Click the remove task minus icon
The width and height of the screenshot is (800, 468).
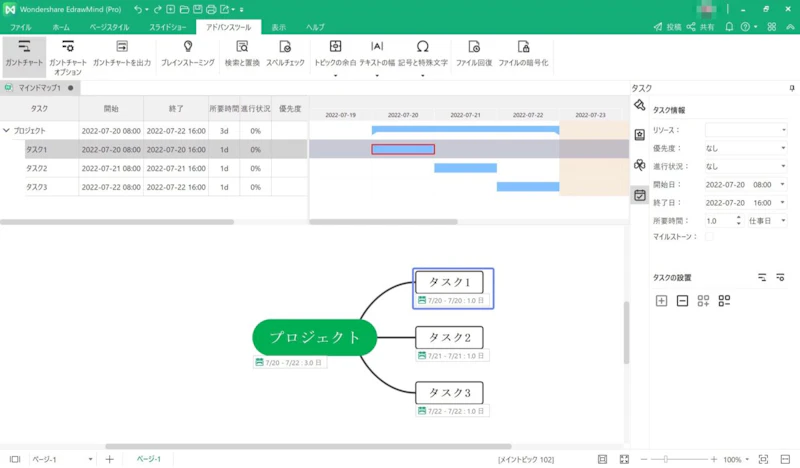682,300
